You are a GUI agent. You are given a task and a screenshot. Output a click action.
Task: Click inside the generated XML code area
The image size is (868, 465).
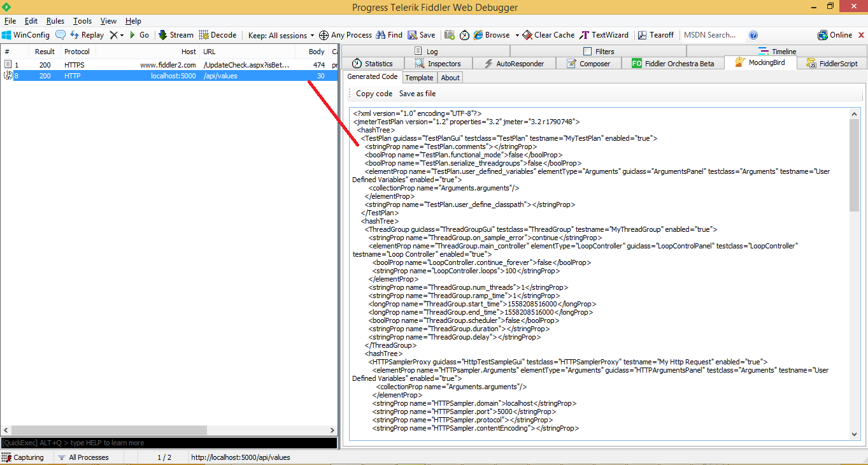[599, 274]
